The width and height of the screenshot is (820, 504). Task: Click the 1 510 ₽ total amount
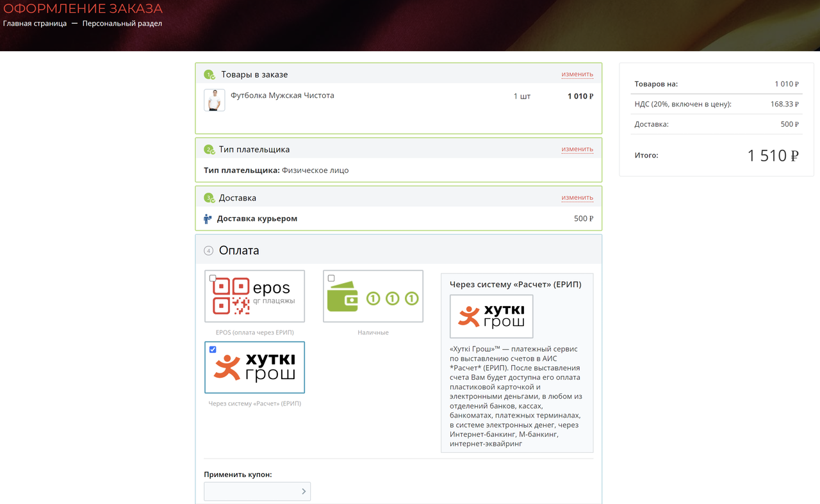tap(773, 156)
